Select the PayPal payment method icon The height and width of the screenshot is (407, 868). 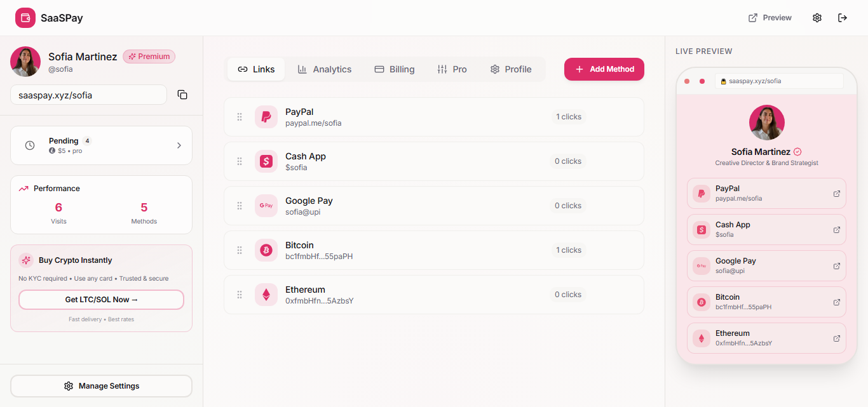(x=266, y=116)
